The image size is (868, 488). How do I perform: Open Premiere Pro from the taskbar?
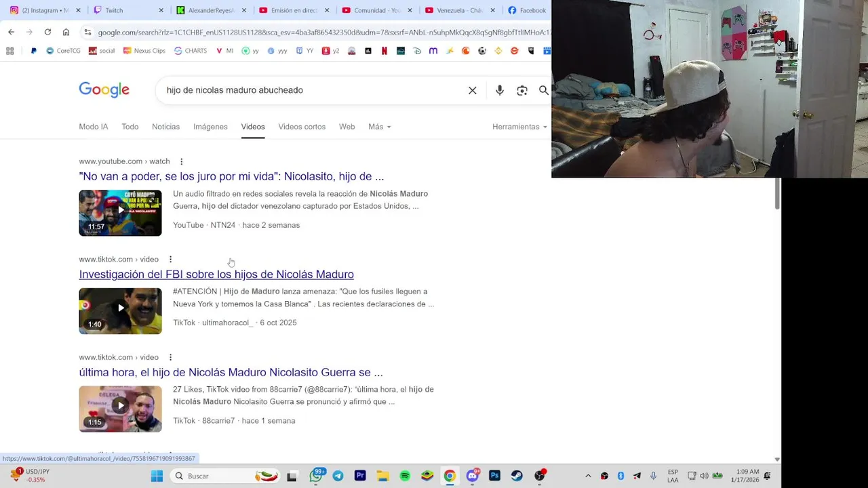[360, 476]
